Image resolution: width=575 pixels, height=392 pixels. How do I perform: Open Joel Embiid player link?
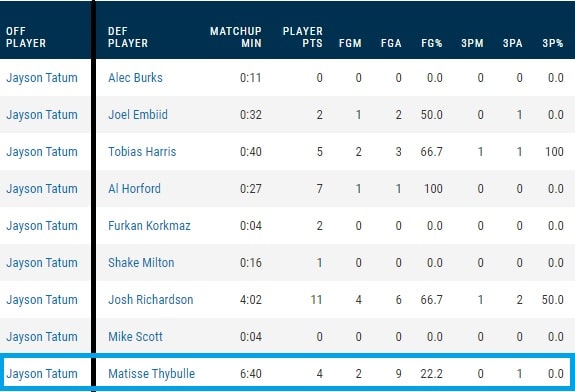pos(138,115)
